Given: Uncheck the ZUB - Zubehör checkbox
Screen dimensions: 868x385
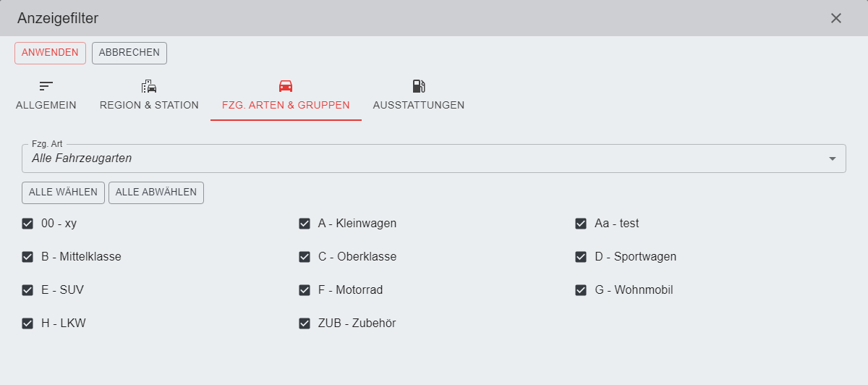Looking at the screenshot, I should point(305,323).
